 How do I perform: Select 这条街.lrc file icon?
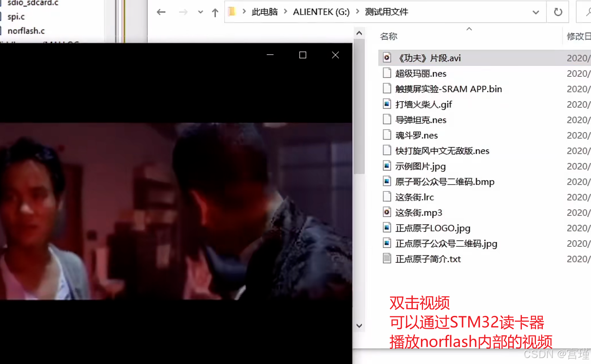click(387, 197)
